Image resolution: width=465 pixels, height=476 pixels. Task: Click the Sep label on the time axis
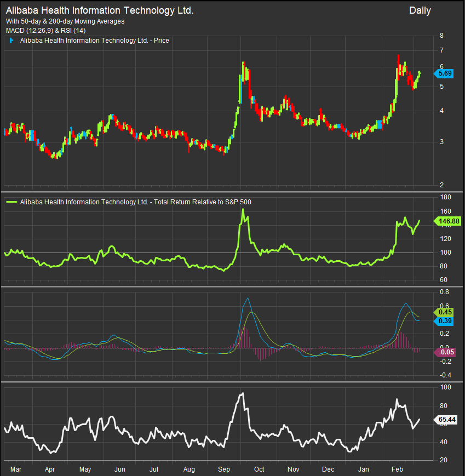point(224,469)
